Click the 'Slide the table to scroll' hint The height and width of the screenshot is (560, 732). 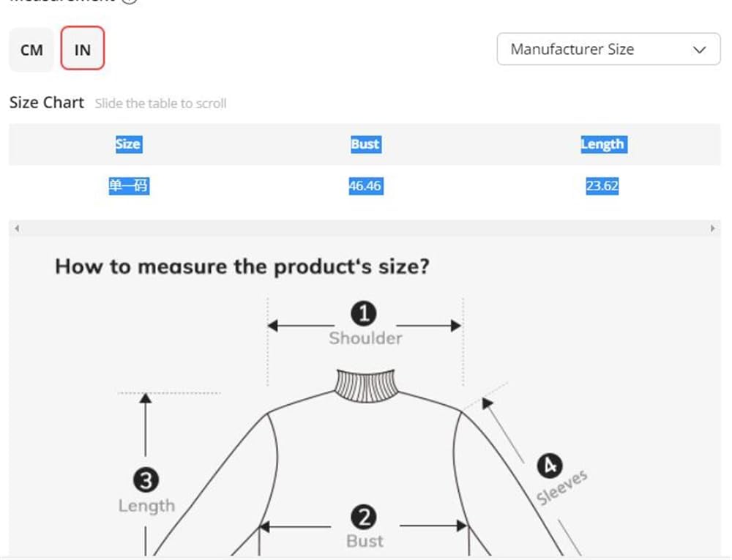click(160, 104)
